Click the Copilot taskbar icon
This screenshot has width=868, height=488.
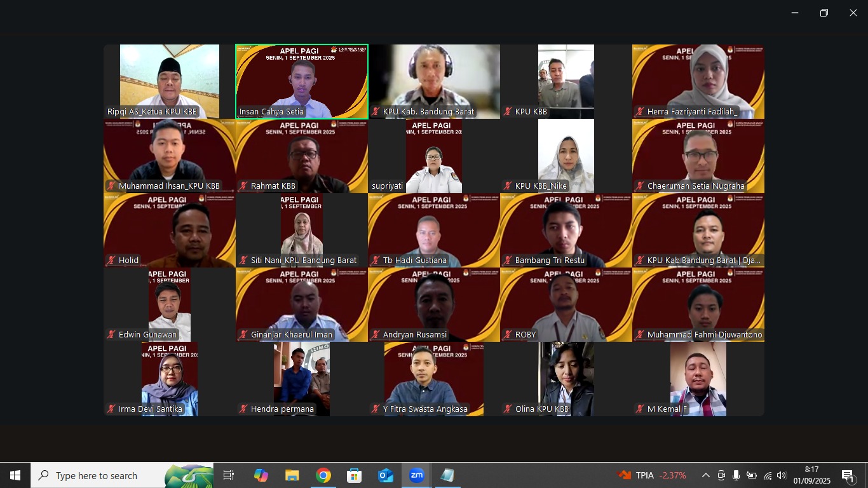pos(261,475)
